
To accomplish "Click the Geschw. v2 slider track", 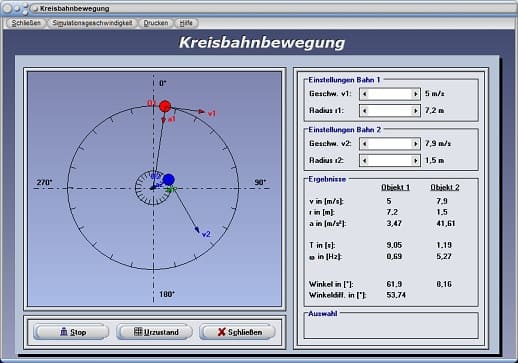I will click(390, 144).
